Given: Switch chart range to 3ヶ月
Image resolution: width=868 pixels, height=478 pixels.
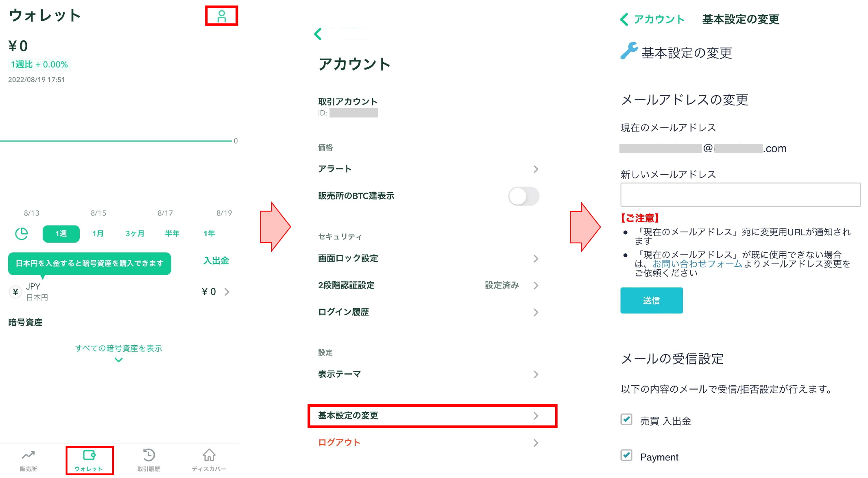Looking at the screenshot, I should [135, 234].
